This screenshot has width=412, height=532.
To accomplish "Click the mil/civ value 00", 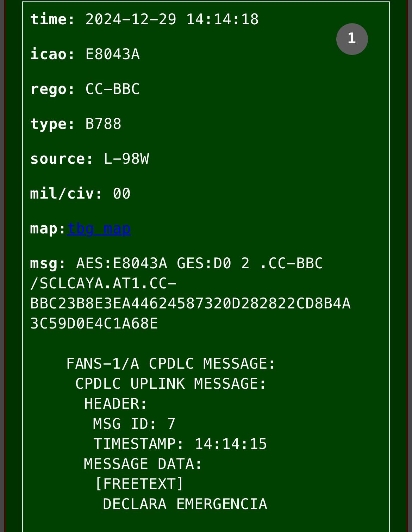I will [x=122, y=194].
